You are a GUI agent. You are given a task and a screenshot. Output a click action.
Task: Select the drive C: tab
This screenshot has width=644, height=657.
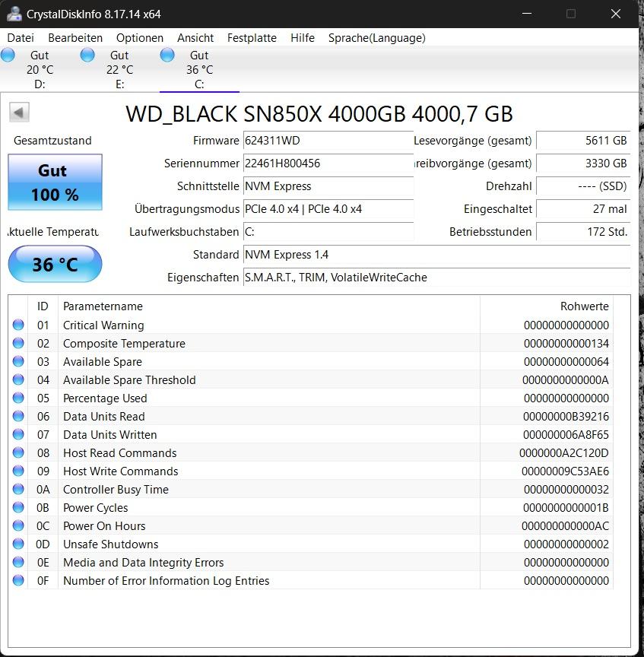tap(199, 69)
